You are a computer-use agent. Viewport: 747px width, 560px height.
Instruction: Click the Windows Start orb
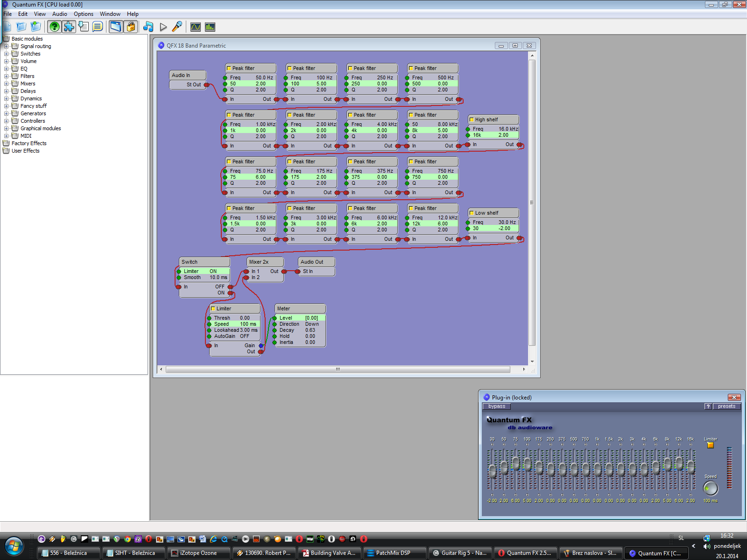(14, 546)
